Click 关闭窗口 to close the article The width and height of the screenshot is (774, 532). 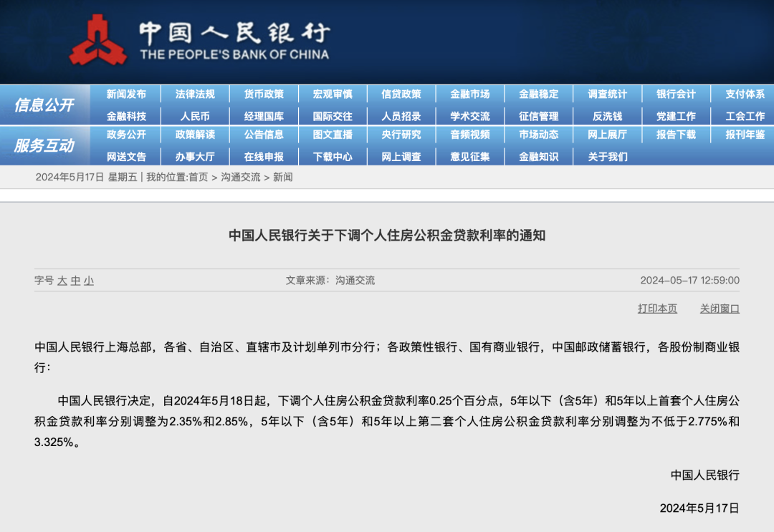pyautogui.click(x=720, y=309)
